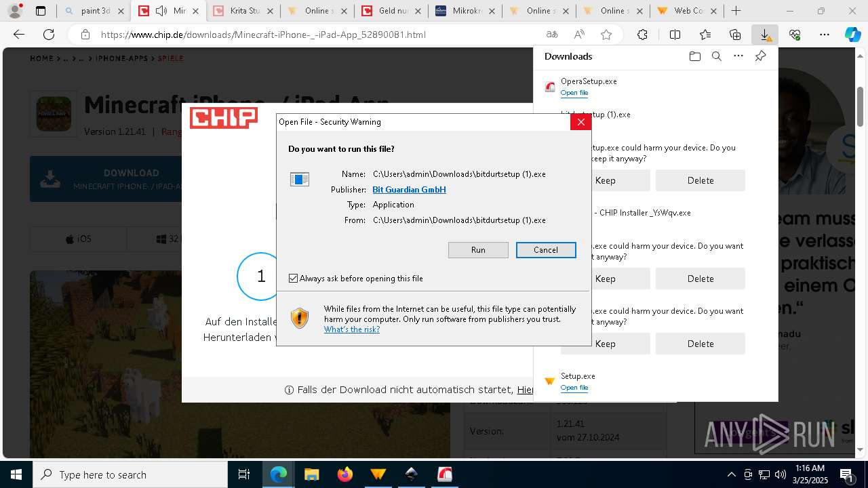Go back with the browser back arrow
This screenshot has height=488, width=868.
19,35
